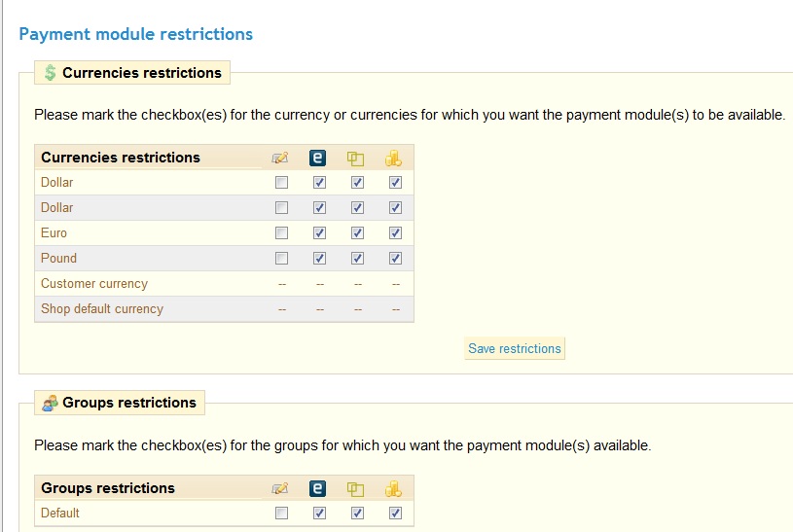Click the Shop default currency row label
The width and height of the screenshot is (793, 532).
click(102, 309)
